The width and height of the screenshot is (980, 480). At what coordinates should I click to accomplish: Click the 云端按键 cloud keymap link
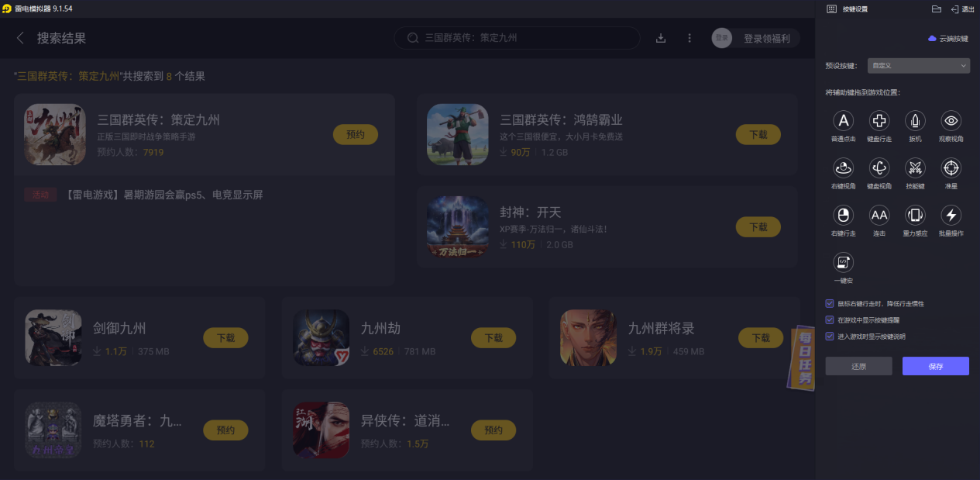(x=948, y=38)
